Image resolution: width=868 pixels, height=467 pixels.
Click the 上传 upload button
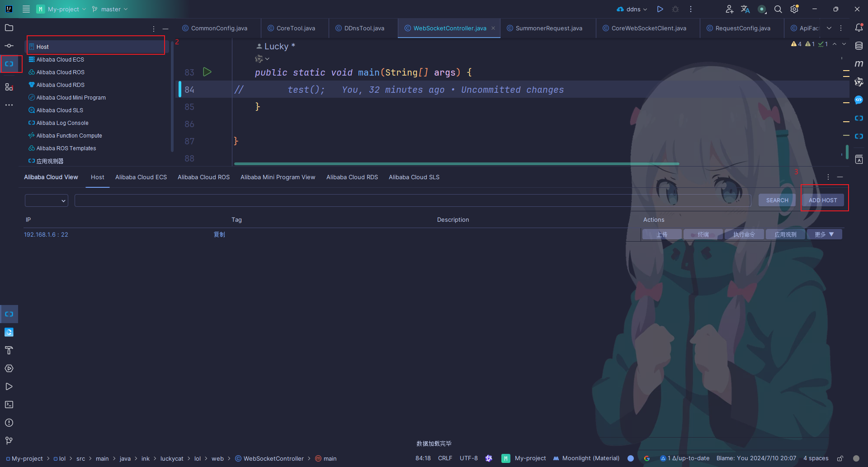pos(662,234)
